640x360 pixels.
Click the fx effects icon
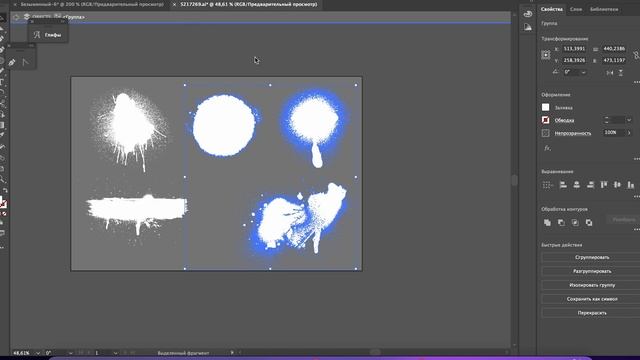(x=547, y=148)
